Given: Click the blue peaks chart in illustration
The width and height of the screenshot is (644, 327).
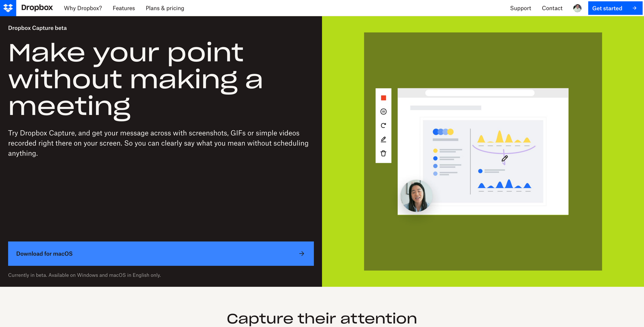Looking at the screenshot, I should pyautogui.click(x=504, y=185).
